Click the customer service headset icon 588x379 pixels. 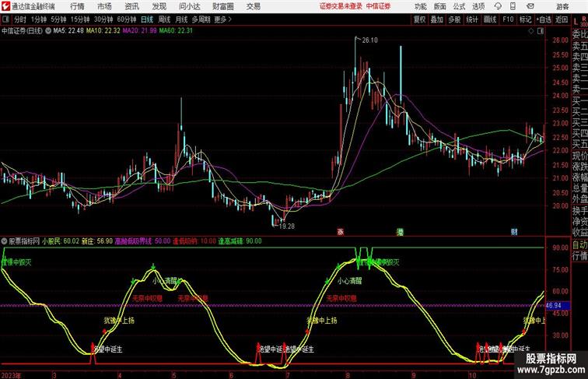pos(498,6)
